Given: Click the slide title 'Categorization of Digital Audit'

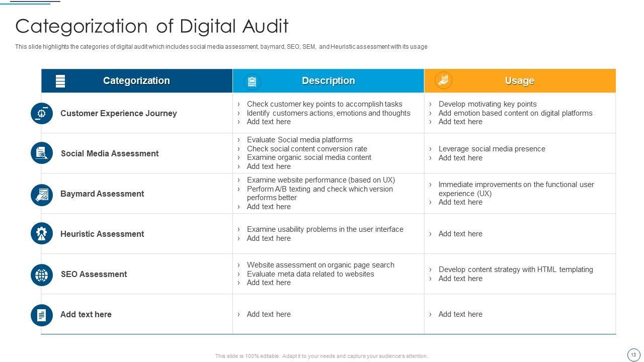Looking at the screenshot, I should click(152, 26).
